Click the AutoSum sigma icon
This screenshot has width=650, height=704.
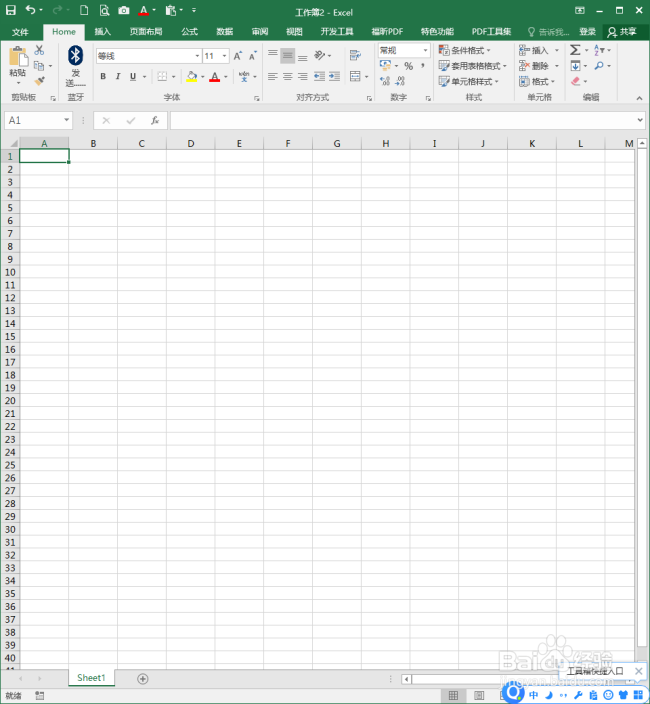575,50
